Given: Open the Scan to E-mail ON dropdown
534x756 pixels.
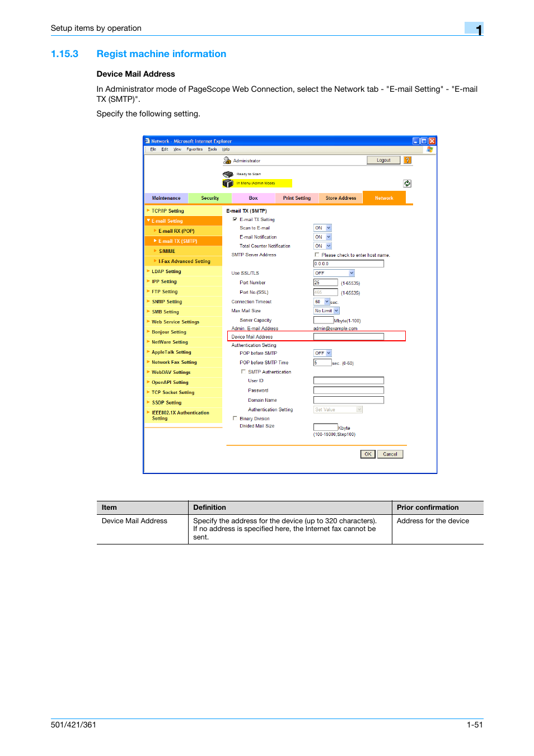Looking at the screenshot, I should pos(322,228).
